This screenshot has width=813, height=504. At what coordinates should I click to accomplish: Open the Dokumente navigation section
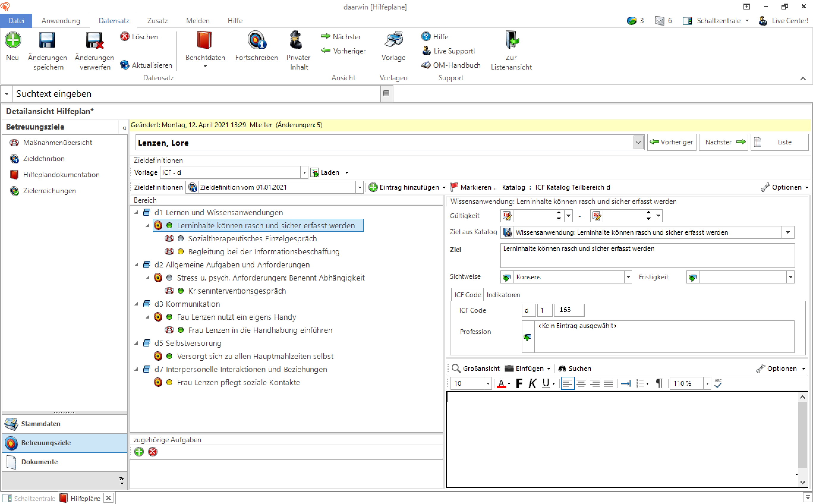64,462
